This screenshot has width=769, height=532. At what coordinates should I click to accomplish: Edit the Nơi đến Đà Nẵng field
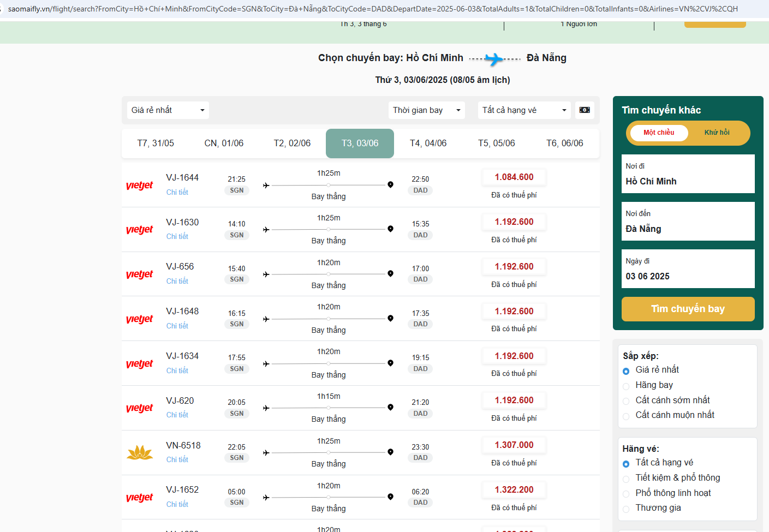coord(688,222)
